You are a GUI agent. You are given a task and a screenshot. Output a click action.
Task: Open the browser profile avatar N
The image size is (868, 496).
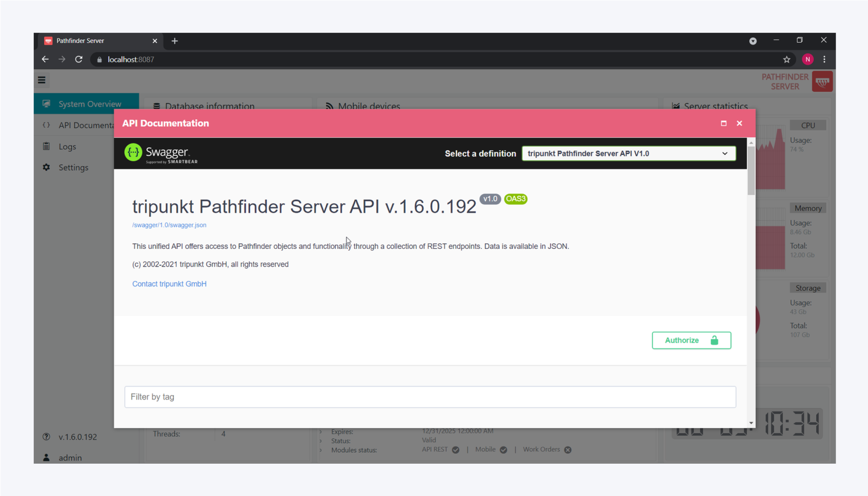coord(807,59)
